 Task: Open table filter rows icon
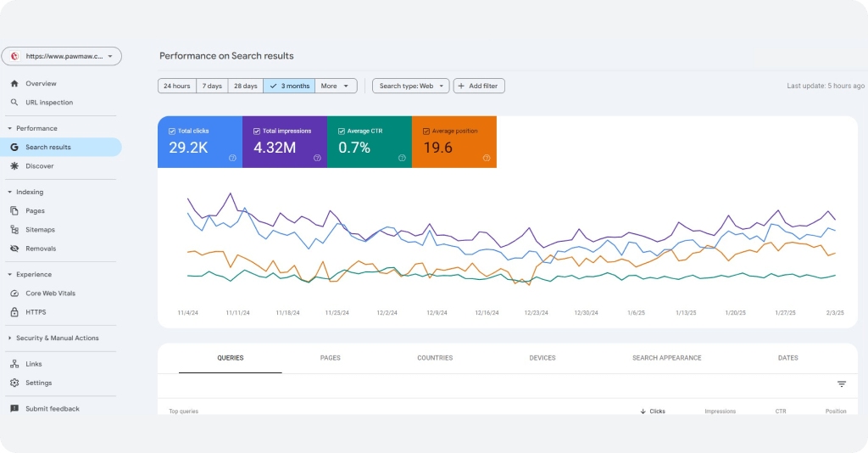(842, 384)
